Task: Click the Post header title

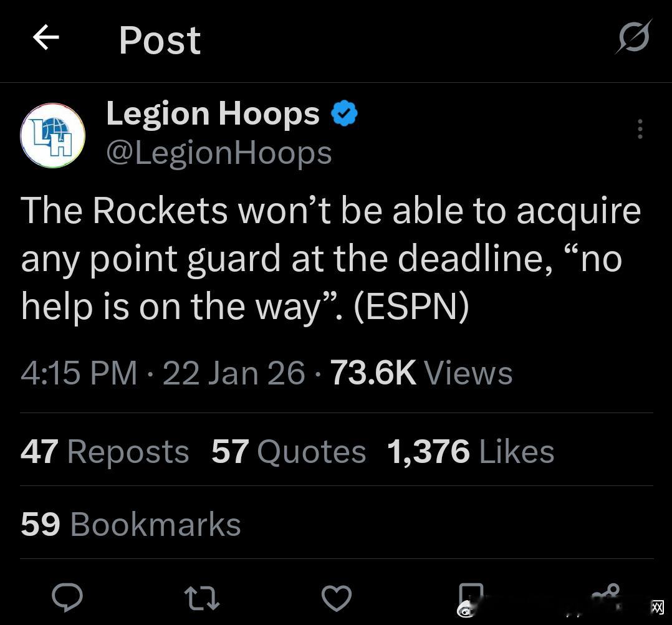Action: click(160, 40)
